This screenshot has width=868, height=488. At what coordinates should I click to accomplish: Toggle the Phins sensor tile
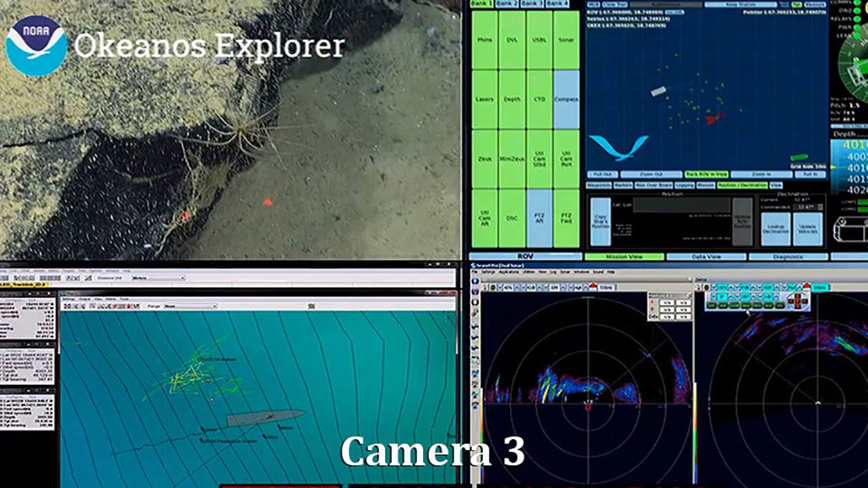(x=485, y=40)
